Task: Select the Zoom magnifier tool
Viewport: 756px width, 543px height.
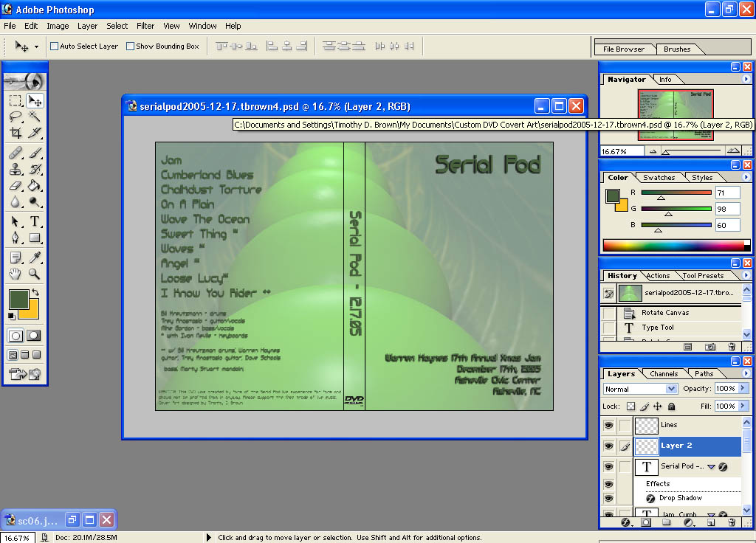Action: [35, 274]
